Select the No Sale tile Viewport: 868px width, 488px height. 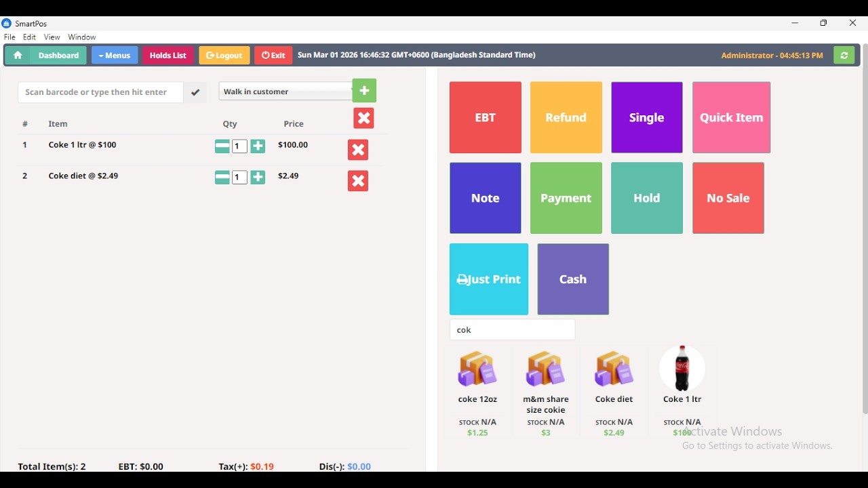728,199
